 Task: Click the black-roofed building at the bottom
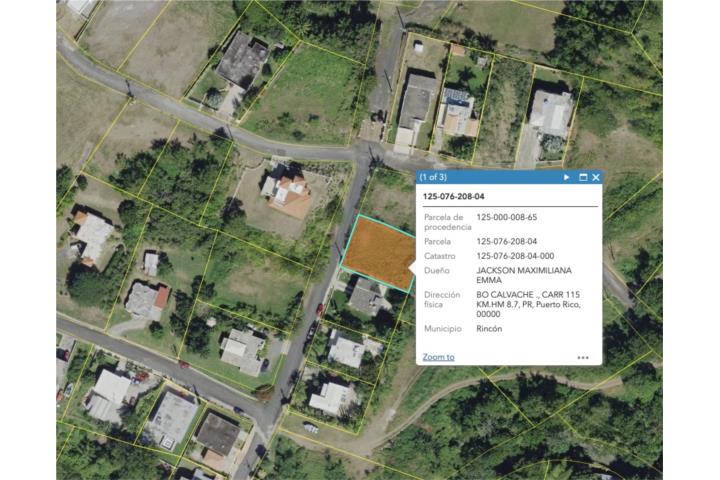[217, 433]
